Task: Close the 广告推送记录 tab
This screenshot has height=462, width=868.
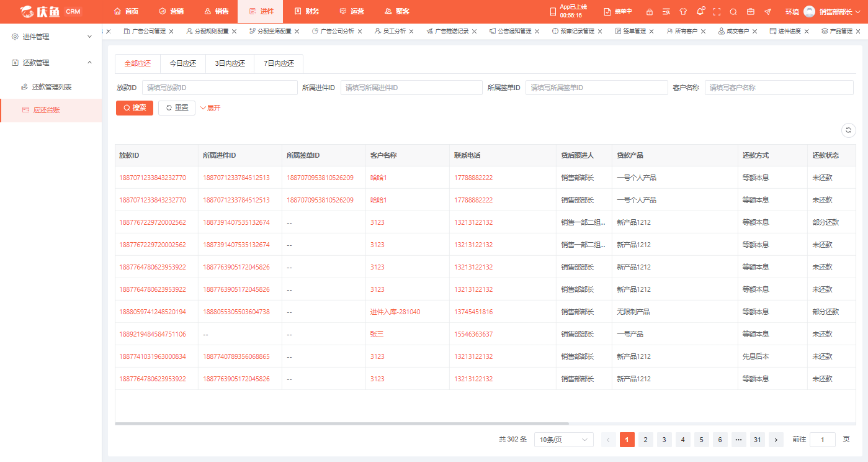Action: (474, 31)
